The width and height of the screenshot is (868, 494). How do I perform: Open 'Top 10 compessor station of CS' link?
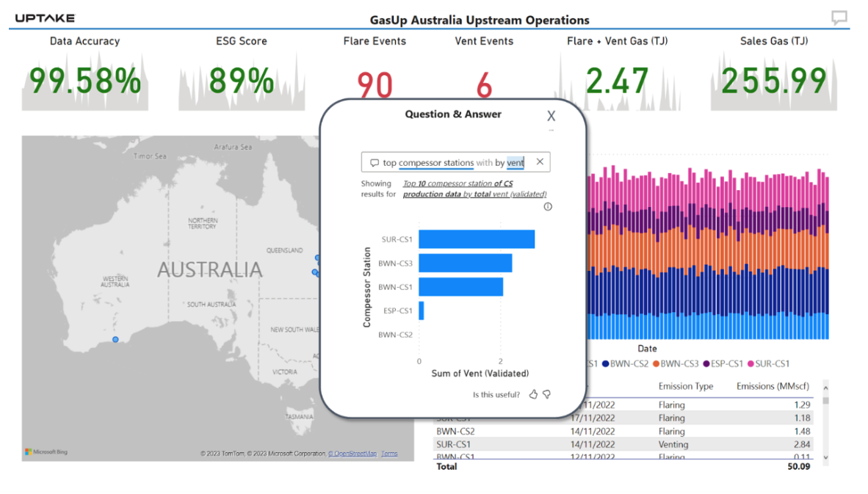pyautogui.click(x=457, y=183)
